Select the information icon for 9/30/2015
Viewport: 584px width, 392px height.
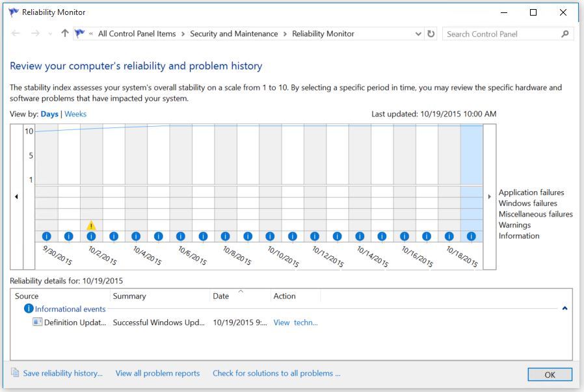(47, 236)
